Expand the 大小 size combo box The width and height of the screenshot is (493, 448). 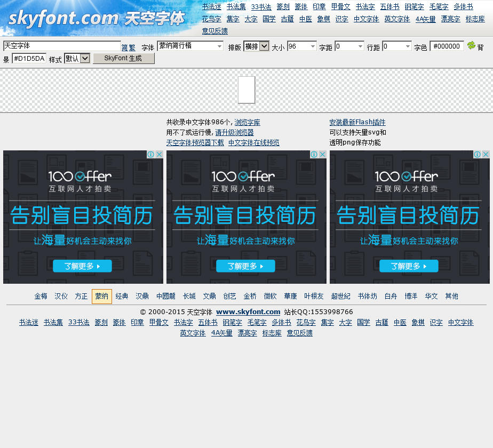(x=313, y=46)
